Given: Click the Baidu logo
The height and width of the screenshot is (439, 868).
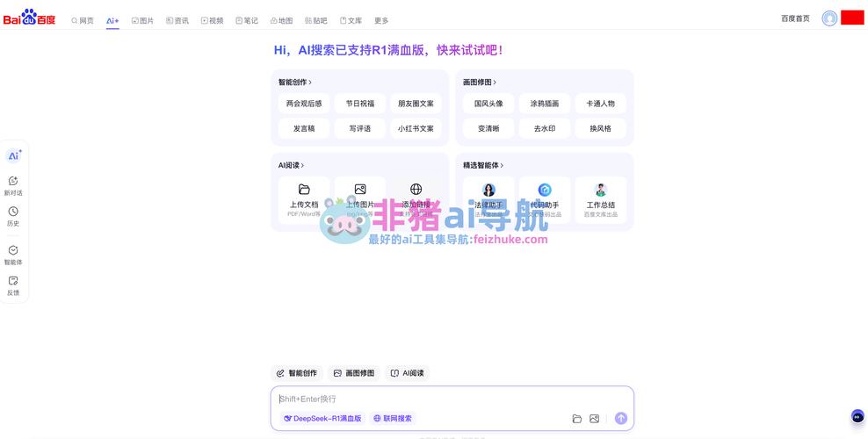Looking at the screenshot, I should click(29, 18).
